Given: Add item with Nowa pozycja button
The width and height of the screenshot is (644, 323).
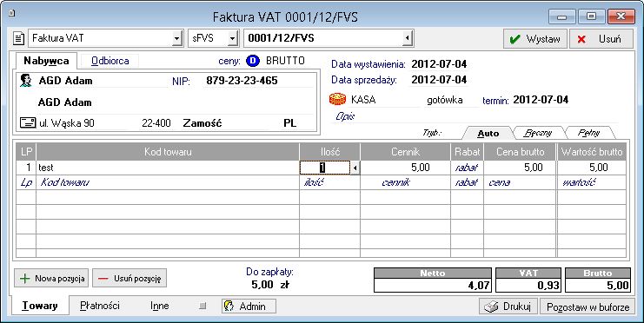Looking at the screenshot, I should click(51, 279).
